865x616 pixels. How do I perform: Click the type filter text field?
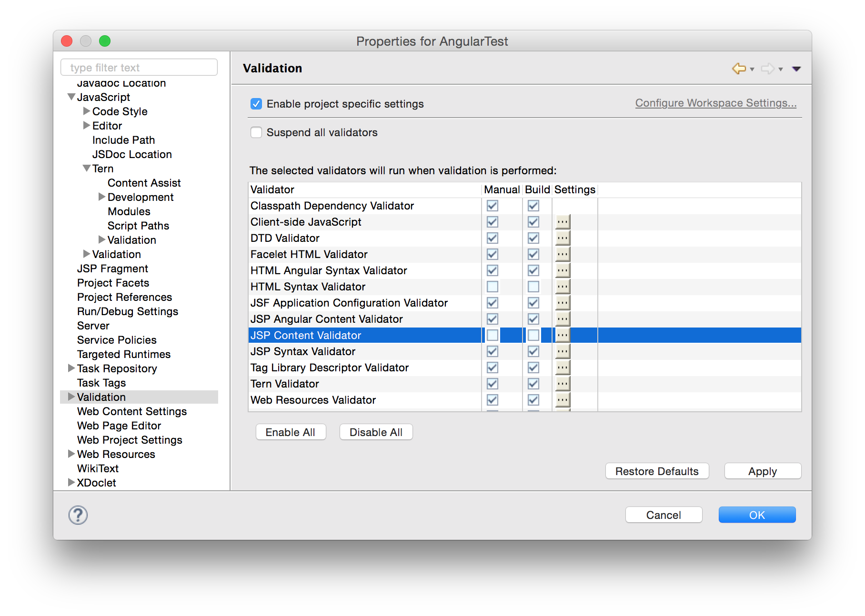point(139,68)
